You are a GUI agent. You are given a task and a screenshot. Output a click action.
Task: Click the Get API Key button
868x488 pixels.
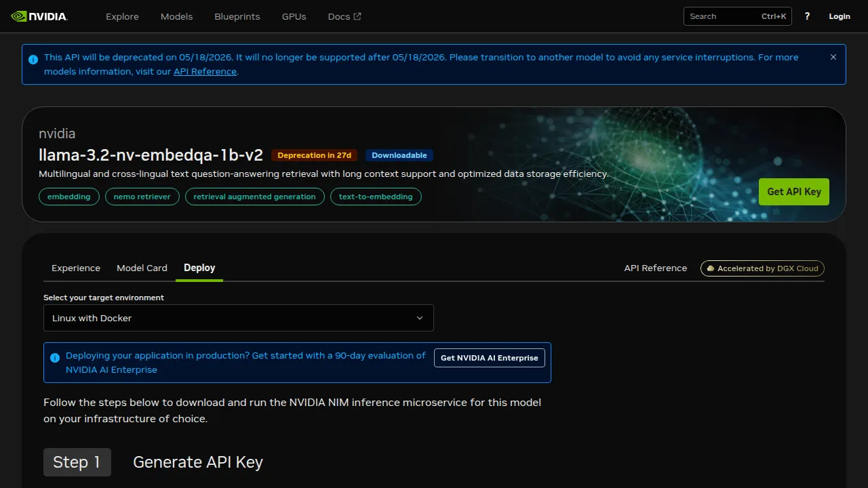(x=793, y=192)
